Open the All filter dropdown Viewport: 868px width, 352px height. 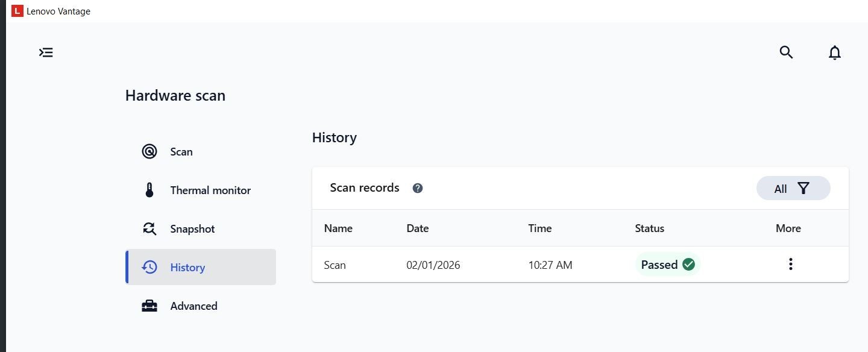point(793,188)
